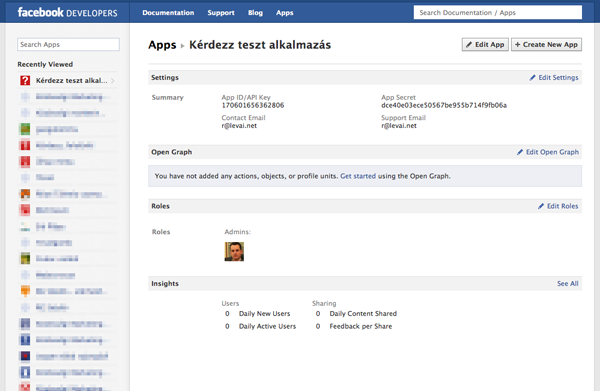Click the Daily New Users label
Viewport: 600px width, 391px height.
pyautogui.click(x=264, y=314)
